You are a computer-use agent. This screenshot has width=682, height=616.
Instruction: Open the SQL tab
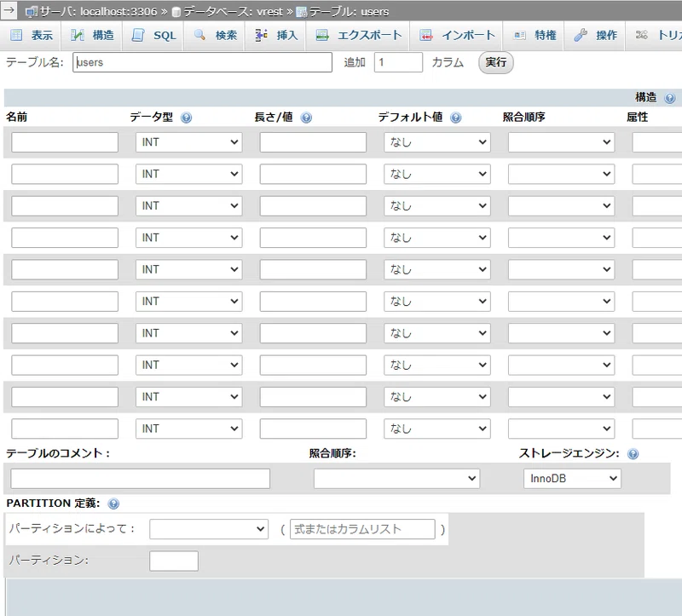pos(154,35)
